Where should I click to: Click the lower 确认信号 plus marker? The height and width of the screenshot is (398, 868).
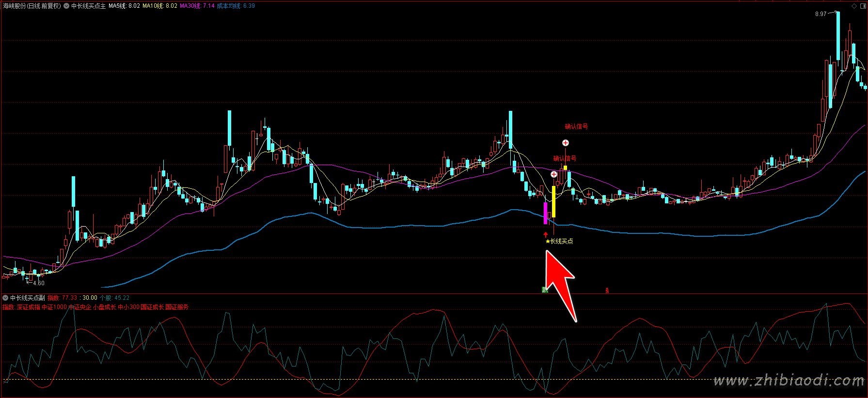pos(553,174)
